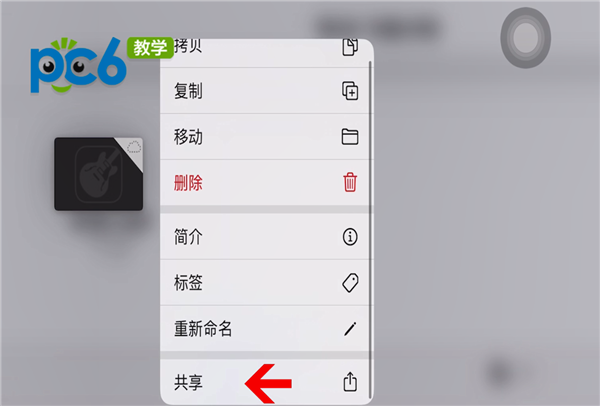The image size is (600, 406).
Task: Click the context menu scrollbar
Action: 370,230
